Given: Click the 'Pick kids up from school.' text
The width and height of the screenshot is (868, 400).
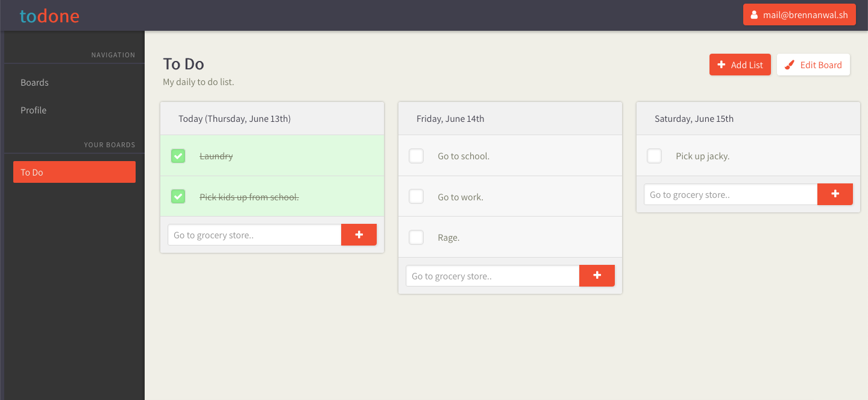Looking at the screenshot, I should pos(249,197).
